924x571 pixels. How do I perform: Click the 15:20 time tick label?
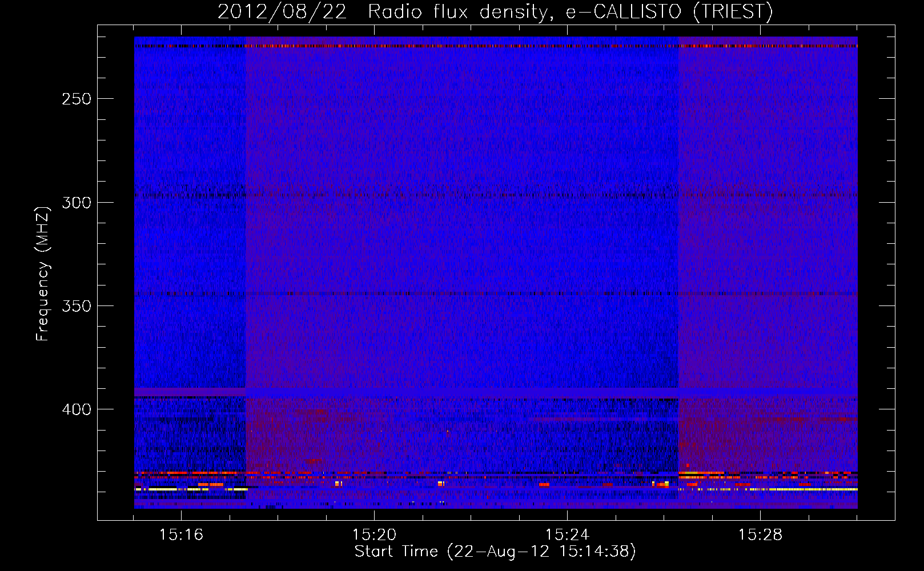tap(374, 534)
